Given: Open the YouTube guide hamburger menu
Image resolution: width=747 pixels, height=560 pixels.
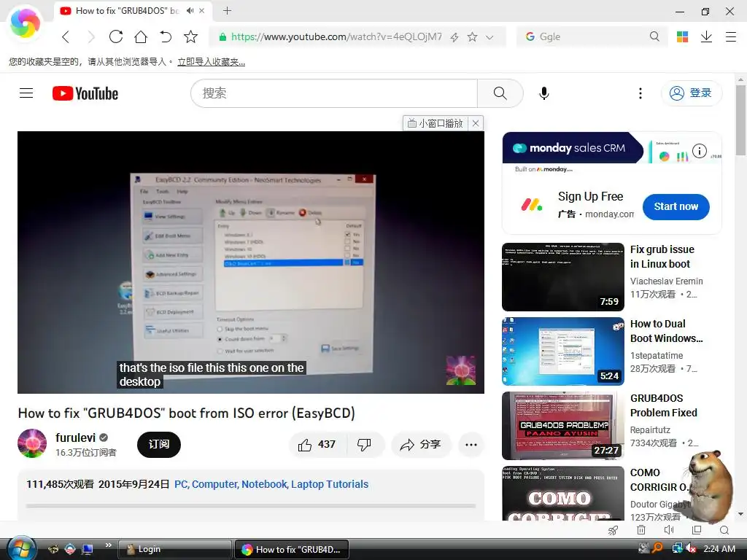Looking at the screenshot, I should point(26,93).
